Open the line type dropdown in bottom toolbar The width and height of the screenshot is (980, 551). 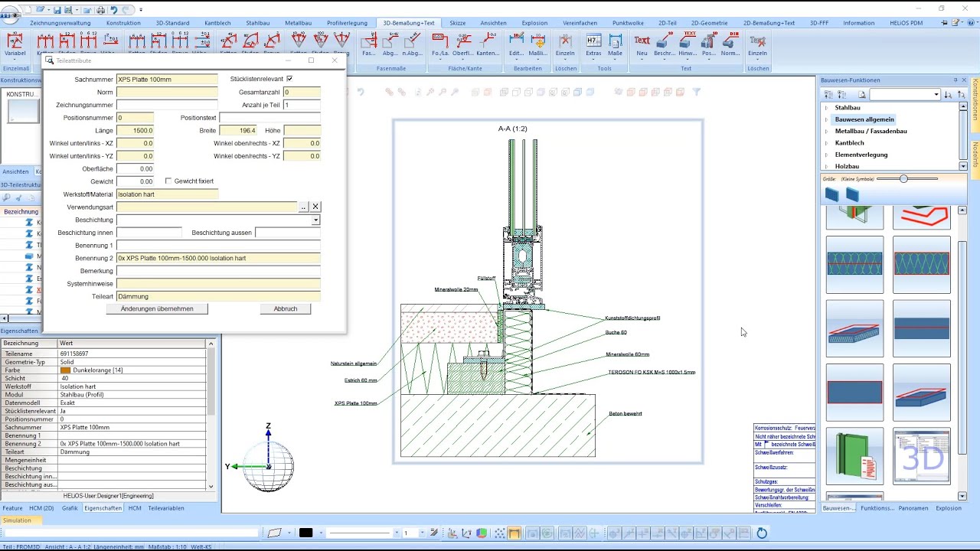pyautogui.click(x=398, y=533)
